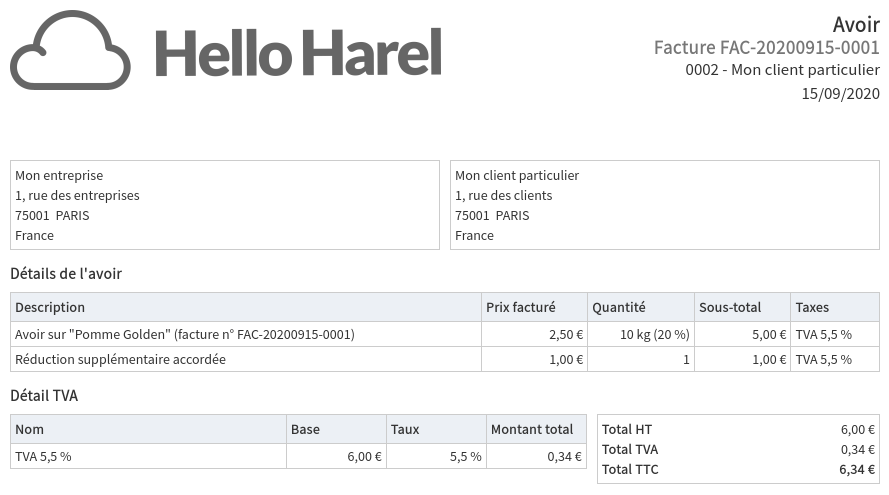The height and width of the screenshot is (495, 889).
Task: Select the Mon entreprise address box
Action: [x=225, y=205]
